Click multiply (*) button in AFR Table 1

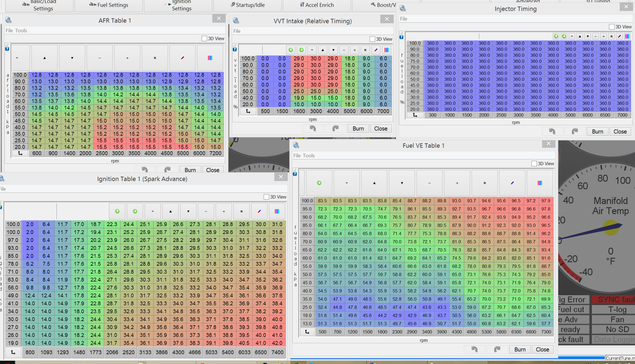point(155,58)
